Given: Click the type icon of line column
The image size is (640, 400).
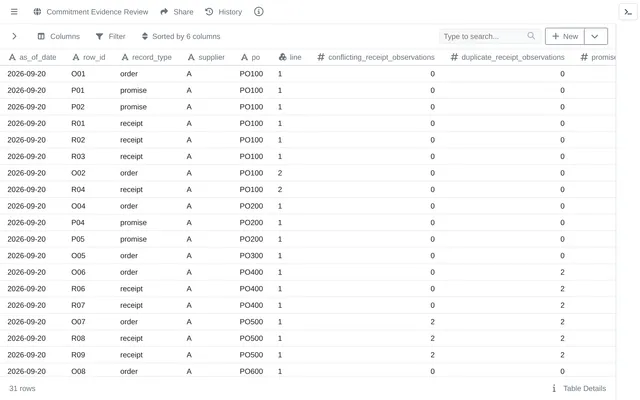Looking at the screenshot, I should (x=282, y=57).
